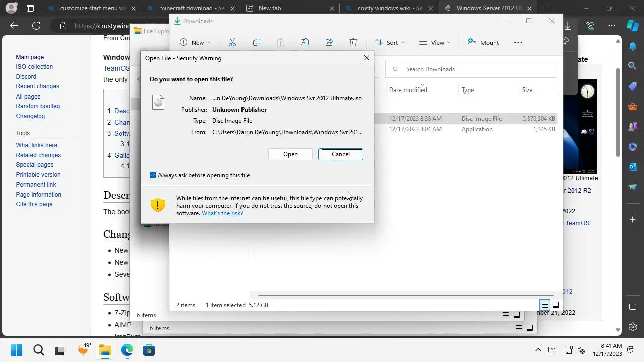This screenshot has width=644, height=362.
Task: Open Microsoft 365 icon in Edge sidebar
Action: 633,147
